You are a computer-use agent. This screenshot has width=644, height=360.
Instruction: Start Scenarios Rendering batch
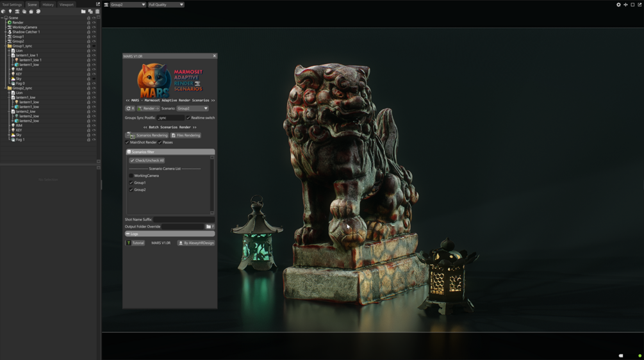[147, 135]
